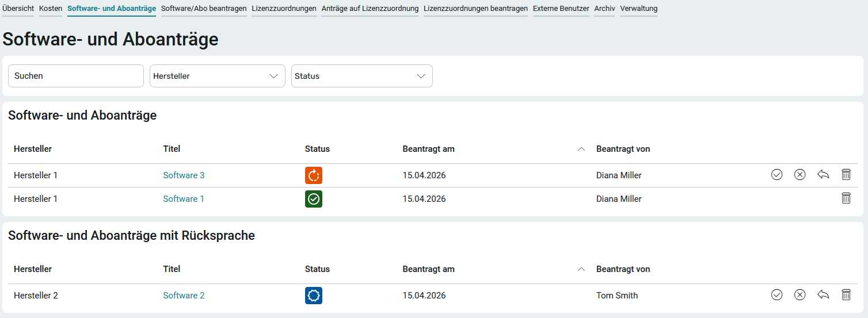The width and height of the screenshot is (868, 318).
Task: Switch to the Kosten tab
Action: 51,9
